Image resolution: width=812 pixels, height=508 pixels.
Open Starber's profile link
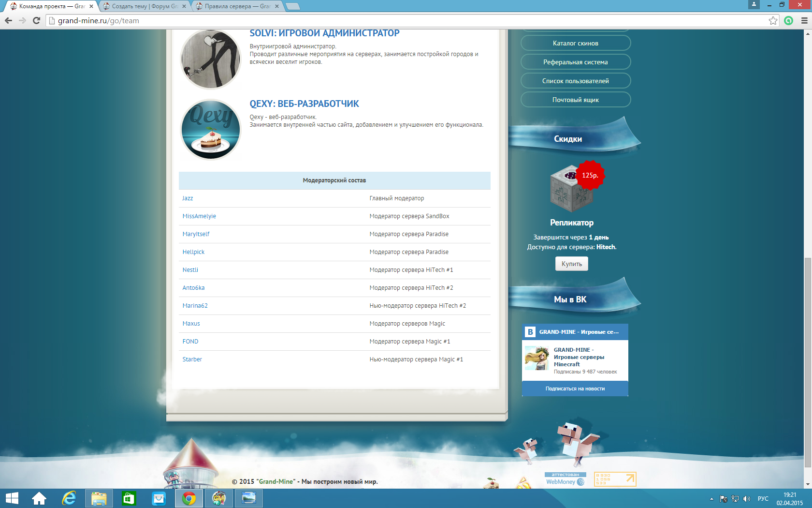point(192,359)
